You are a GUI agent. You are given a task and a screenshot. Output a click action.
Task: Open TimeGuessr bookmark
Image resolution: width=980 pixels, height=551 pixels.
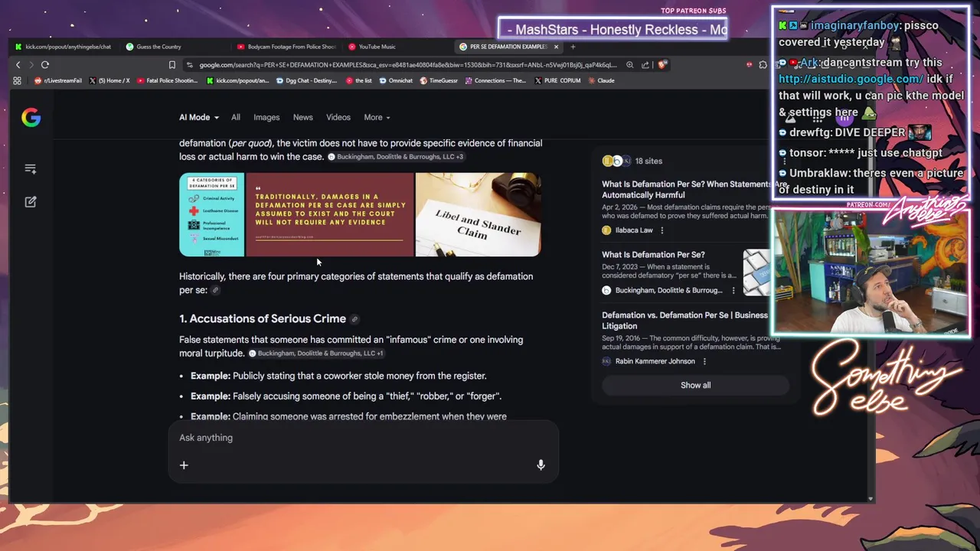(439, 80)
